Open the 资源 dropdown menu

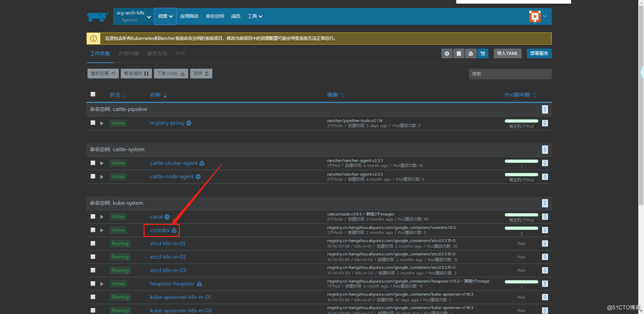165,16
